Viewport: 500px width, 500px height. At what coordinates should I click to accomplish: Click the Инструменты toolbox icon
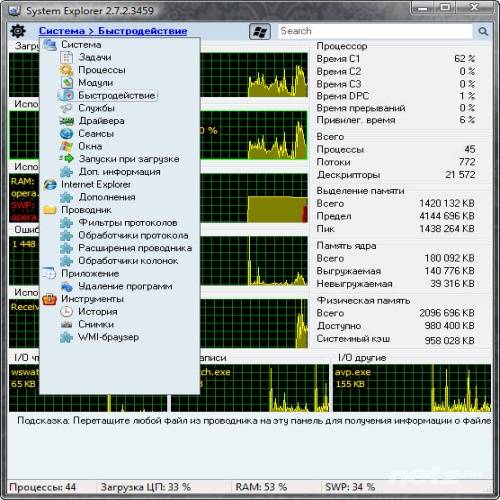(49, 299)
